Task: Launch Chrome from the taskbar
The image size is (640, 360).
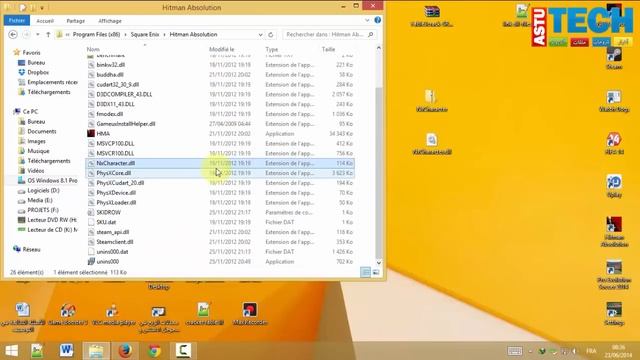Action: (154, 351)
